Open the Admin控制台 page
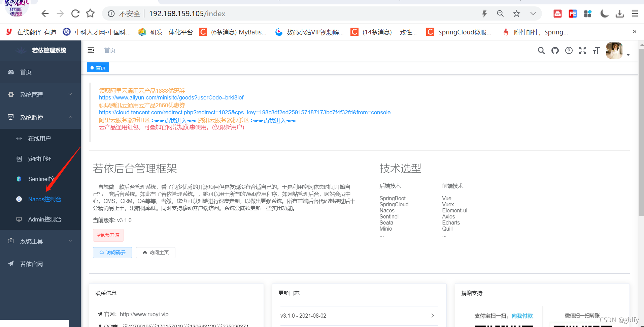 (x=45, y=219)
